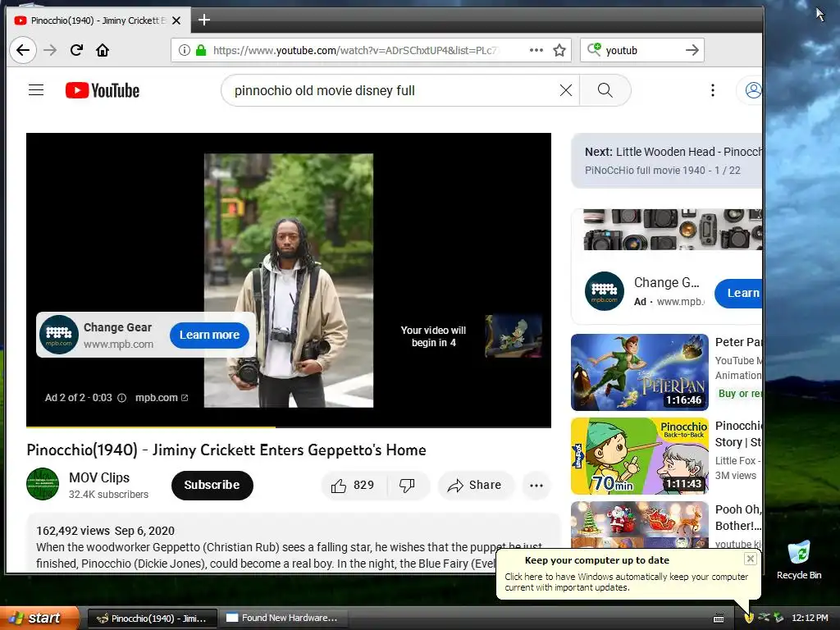
Task: Click the taskbar clock 12:12 PM
Action: click(x=810, y=619)
